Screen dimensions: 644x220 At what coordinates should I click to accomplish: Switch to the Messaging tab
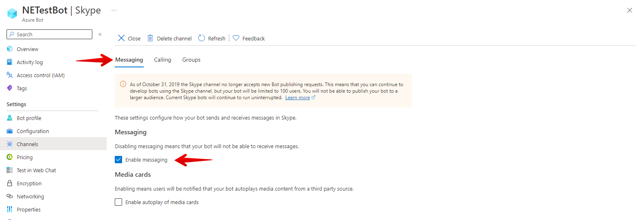pos(129,60)
